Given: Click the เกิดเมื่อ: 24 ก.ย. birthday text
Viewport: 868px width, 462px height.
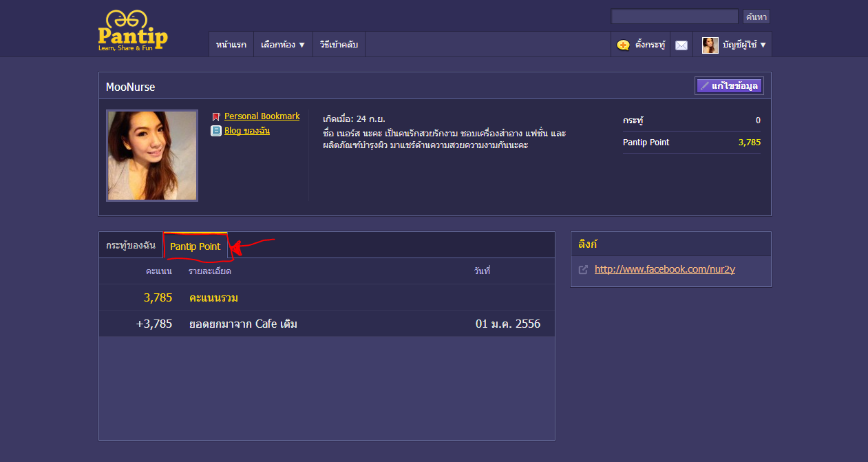Looking at the screenshot, I should (354, 118).
